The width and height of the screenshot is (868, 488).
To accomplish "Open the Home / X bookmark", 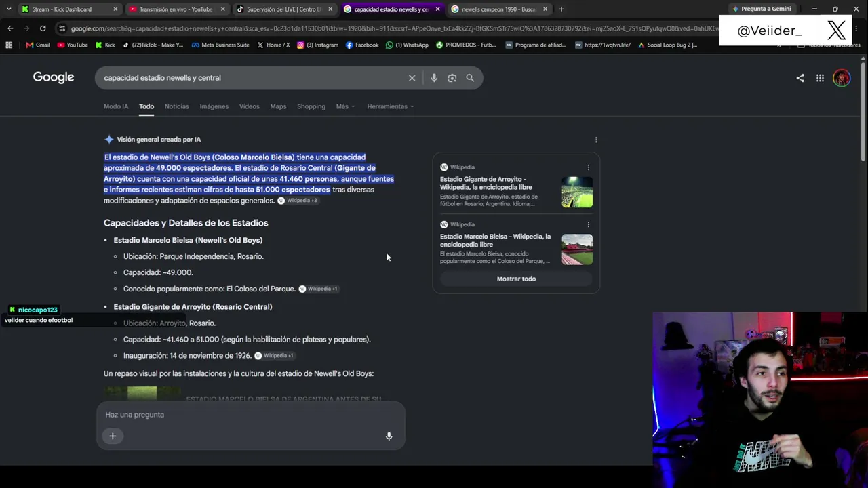I will [273, 45].
